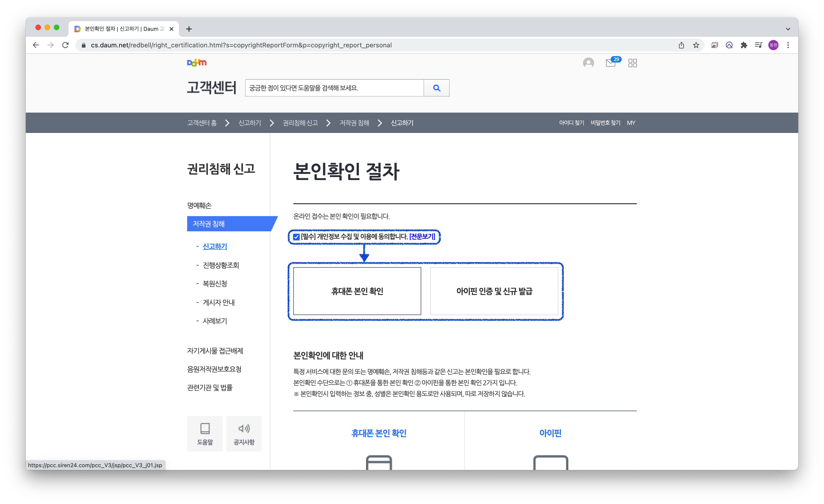Open the Daum user profile icon
Screen dimensions: 824x504
(x=588, y=63)
